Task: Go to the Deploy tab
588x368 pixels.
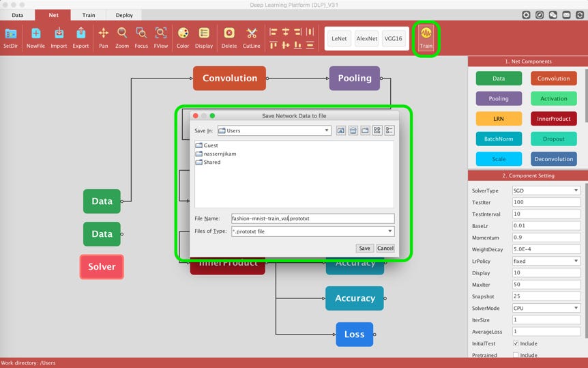Action: 124,15
